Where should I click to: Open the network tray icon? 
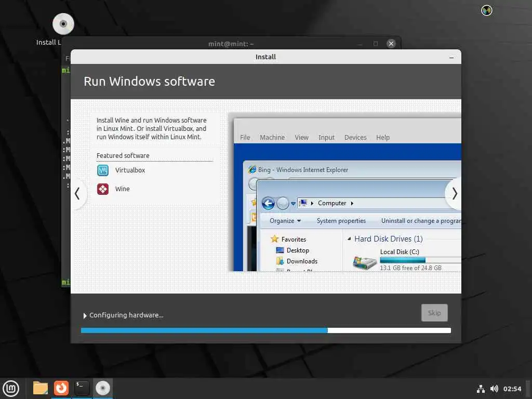(x=481, y=389)
